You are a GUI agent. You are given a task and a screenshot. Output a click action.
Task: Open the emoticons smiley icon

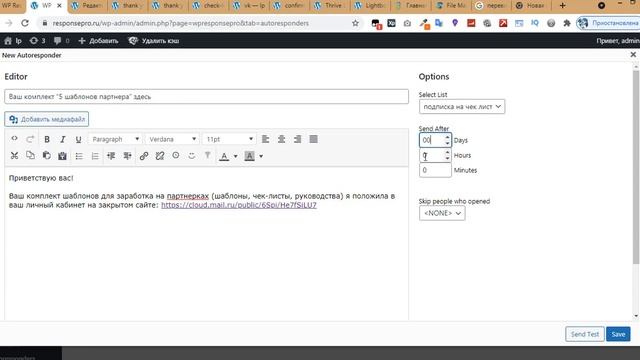pos(191,156)
